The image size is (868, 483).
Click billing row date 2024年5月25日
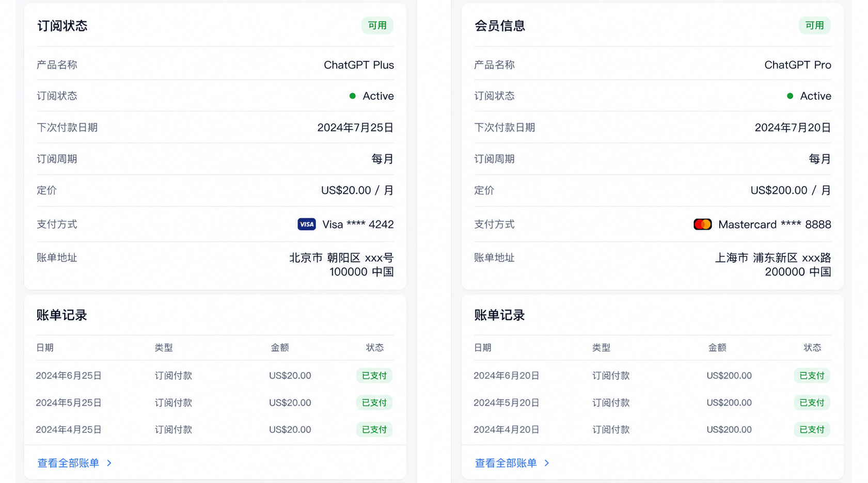(69, 403)
